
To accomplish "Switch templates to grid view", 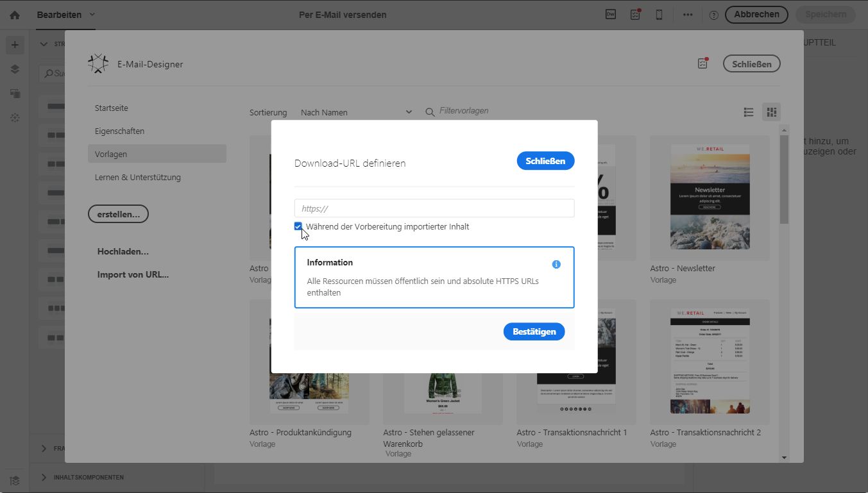I will tap(772, 112).
